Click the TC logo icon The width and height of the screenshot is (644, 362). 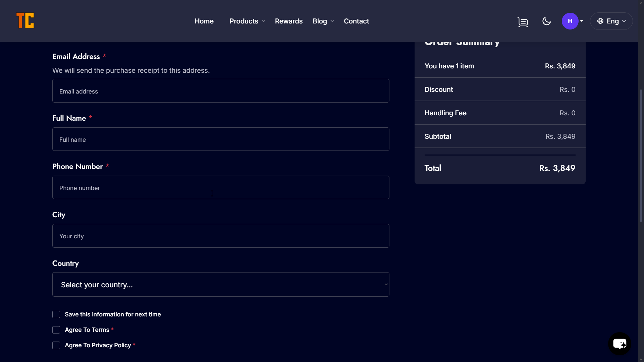(25, 21)
